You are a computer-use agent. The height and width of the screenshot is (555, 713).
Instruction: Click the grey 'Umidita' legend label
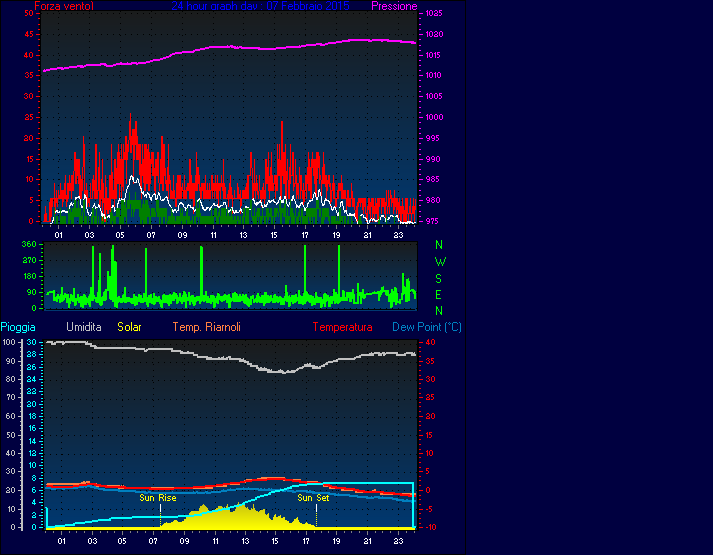(84, 327)
